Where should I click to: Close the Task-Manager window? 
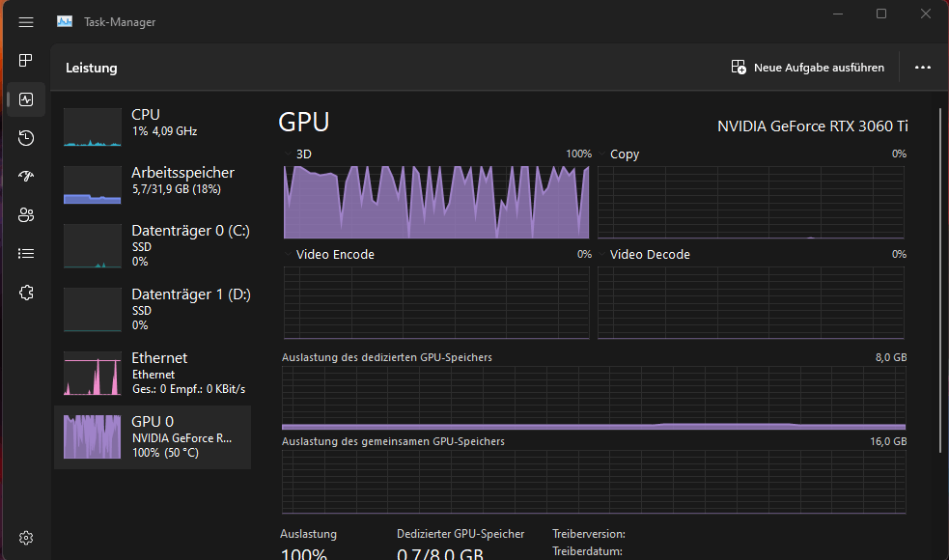pyautogui.click(x=926, y=14)
